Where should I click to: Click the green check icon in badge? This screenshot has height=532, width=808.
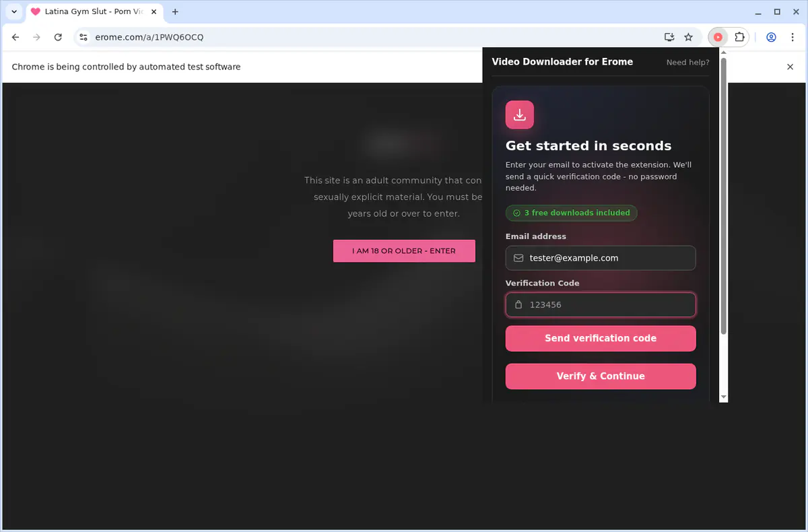[517, 213]
